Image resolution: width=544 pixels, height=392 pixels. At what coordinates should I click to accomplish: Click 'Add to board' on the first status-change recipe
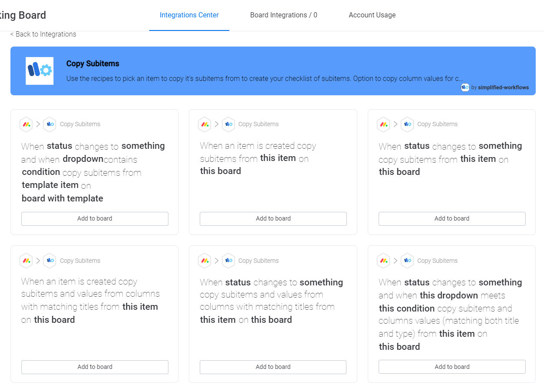click(94, 219)
